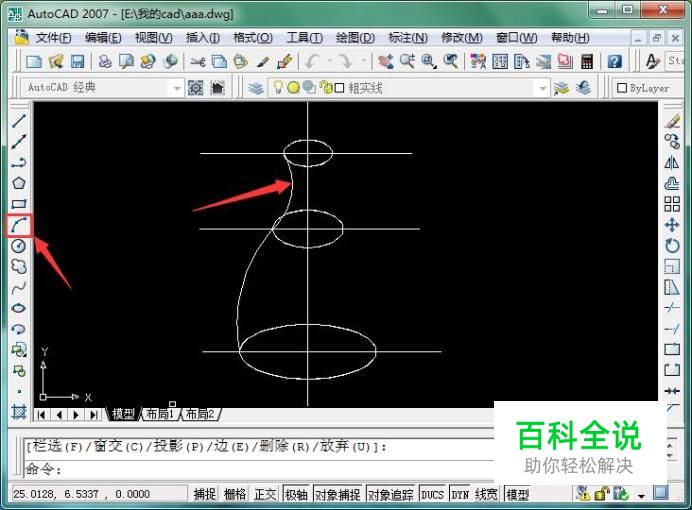Select the Construction Line tool
The image size is (692, 510).
pyautogui.click(x=19, y=141)
